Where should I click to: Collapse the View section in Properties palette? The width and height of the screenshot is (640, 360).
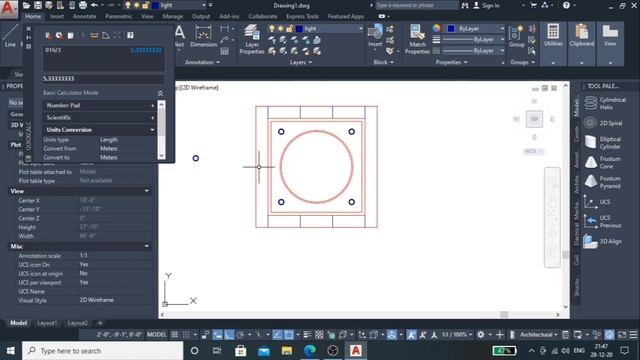pyautogui.click(x=147, y=191)
